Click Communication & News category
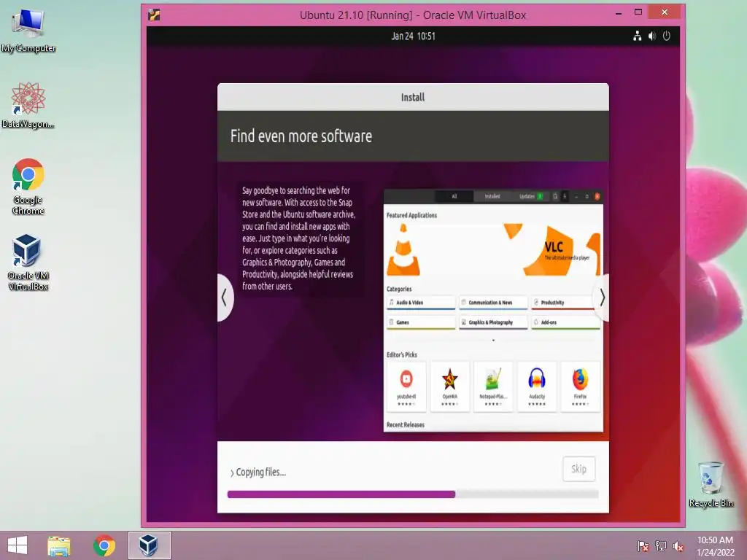The height and width of the screenshot is (560, 747). tap(493, 303)
